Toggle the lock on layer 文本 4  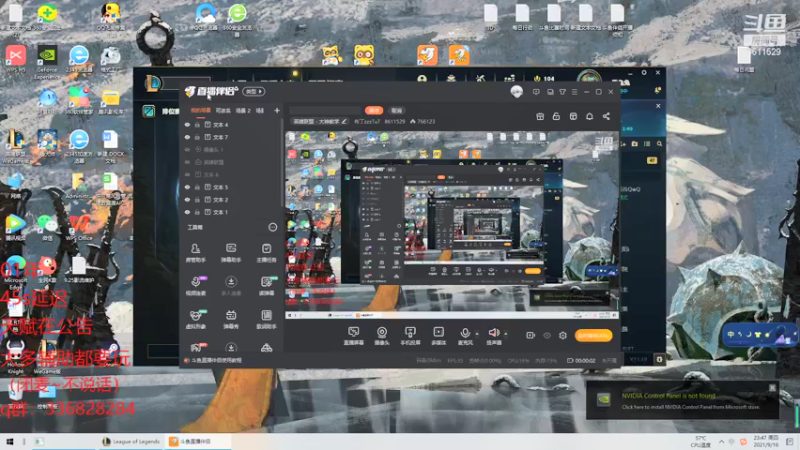point(197,124)
